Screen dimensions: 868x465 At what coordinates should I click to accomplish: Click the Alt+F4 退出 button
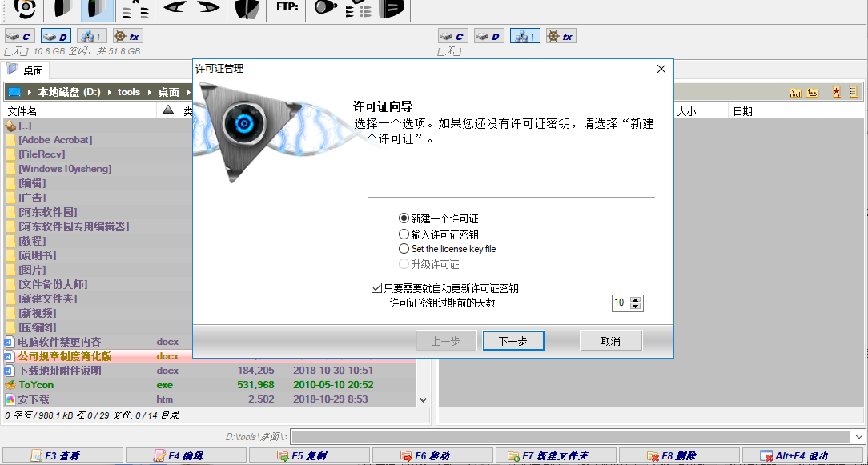pos(804,456)
